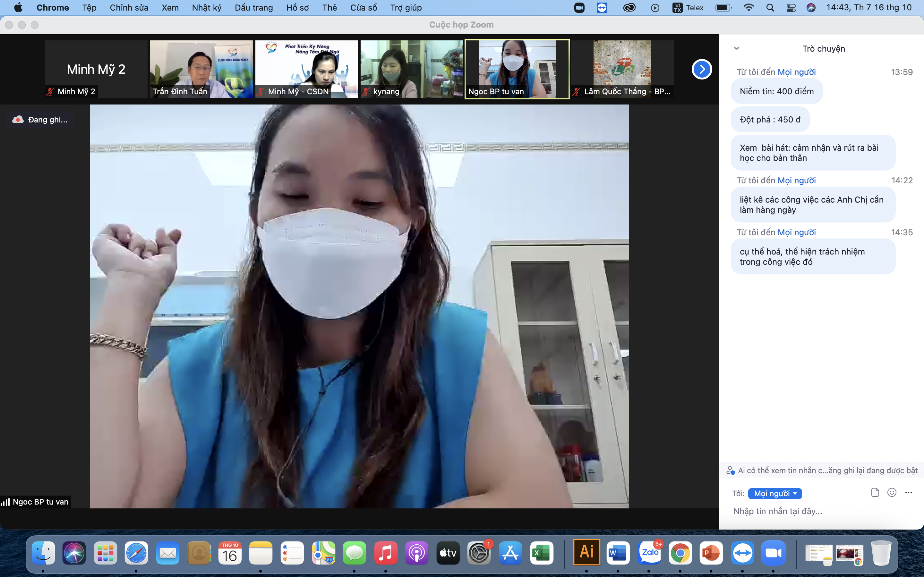
Task: Select Trần Đình Tuấn video thumbnail
Action: coord(201,69)
